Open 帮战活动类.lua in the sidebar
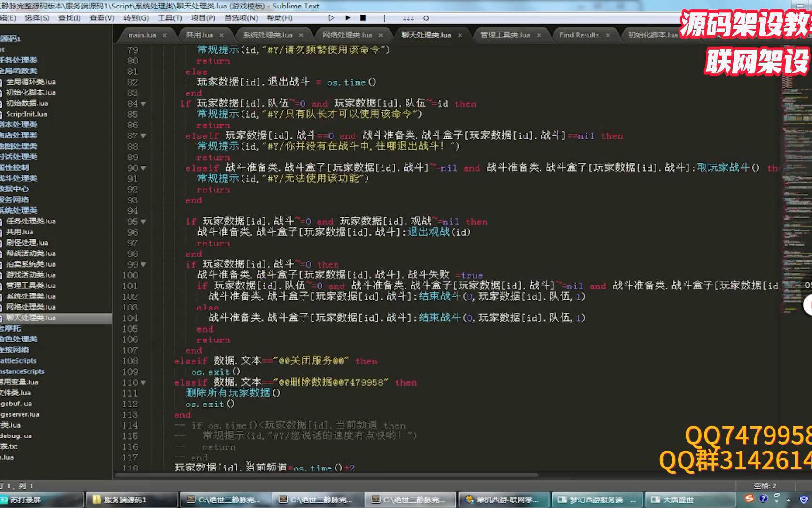 tap(31, 254)
